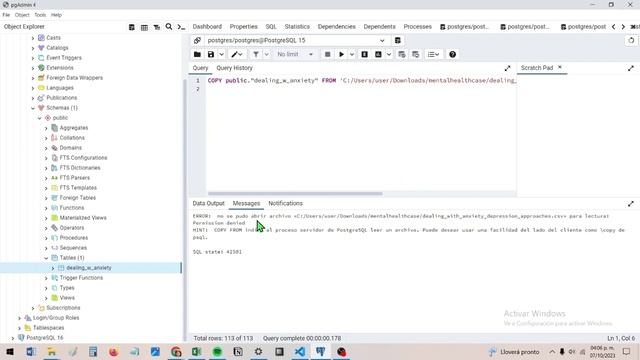The width and height of the screenshot is (640, 360).
Task: Click the horizontal scrollbar of query editor
Action: 295,194
